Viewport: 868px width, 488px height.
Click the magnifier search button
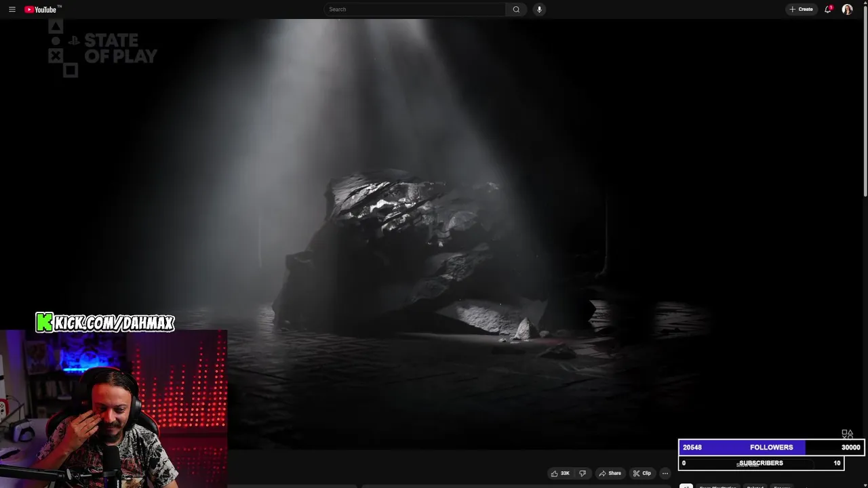tap(516, 9)
